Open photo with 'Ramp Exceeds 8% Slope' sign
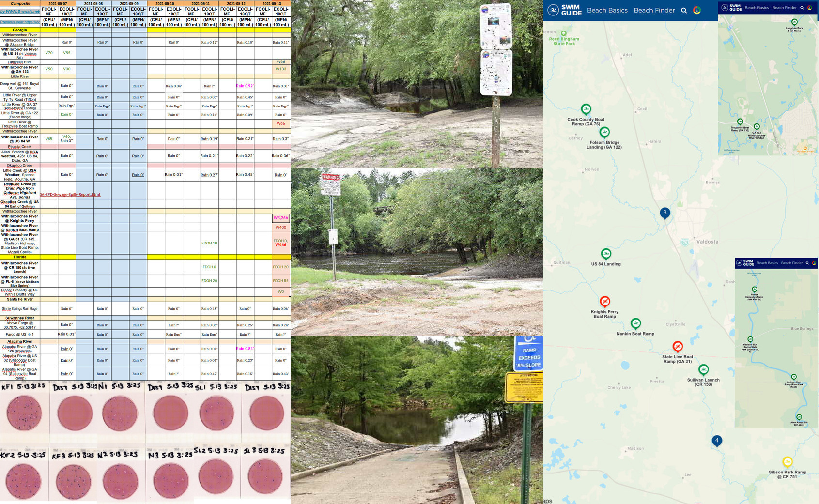 coord(417,420)
